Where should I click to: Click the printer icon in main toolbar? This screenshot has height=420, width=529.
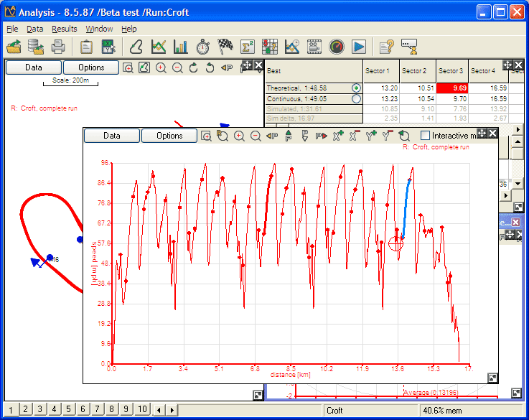click(x=58, y=47)
